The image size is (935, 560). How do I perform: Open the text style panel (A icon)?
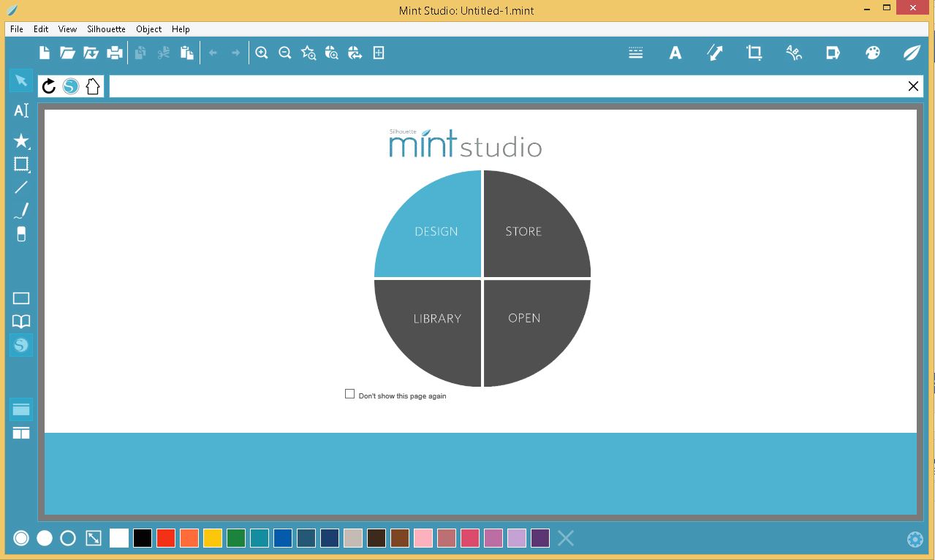(x=675, y=53)
